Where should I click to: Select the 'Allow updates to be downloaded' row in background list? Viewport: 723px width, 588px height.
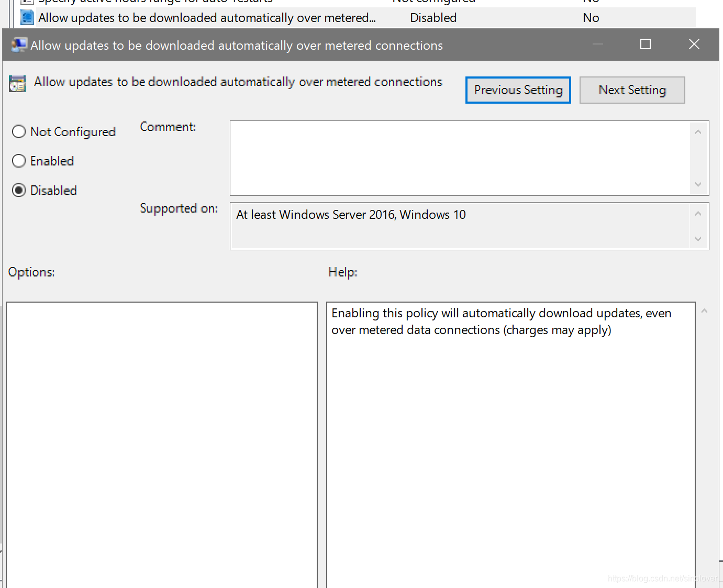point(358,18)
